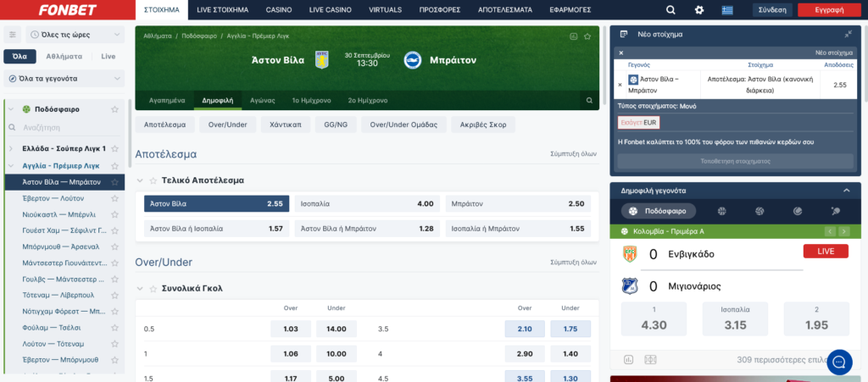
Task: Collapse Αγγλία - Πρέμιερ Λιγκ league
Action: tap(11, 166)
